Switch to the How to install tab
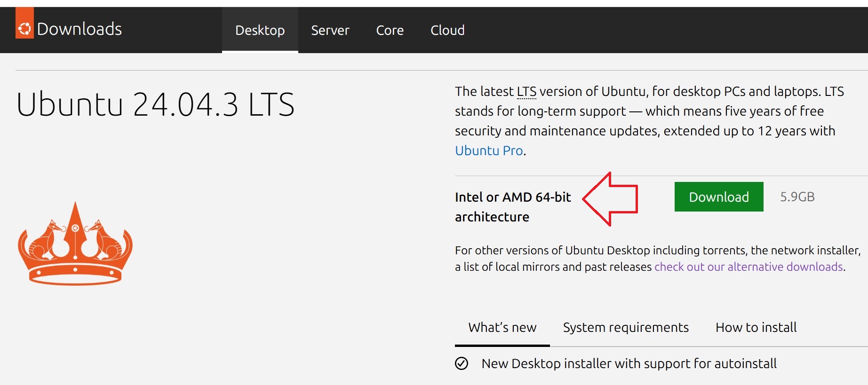868x385 pixels. [756, 327]
